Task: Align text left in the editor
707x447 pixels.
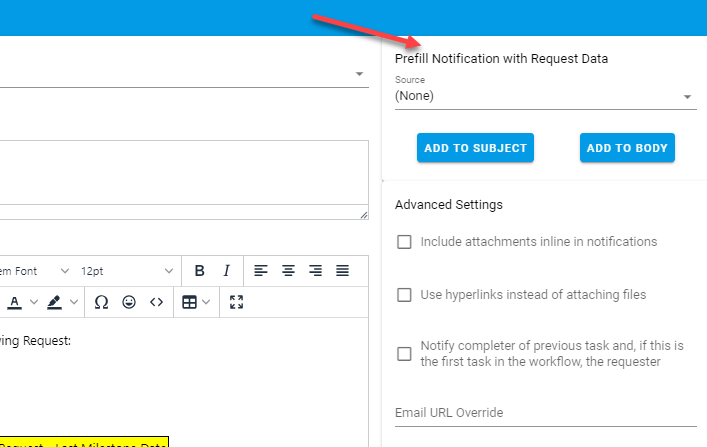Action: coord(261,271)
